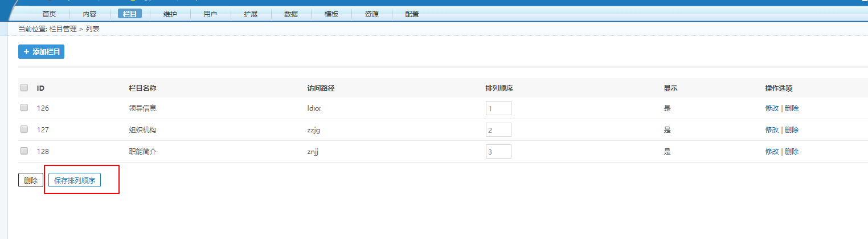Screen dimensions: 868x239
Task: Check the checkbox for row ID 126
Action: click(24, 107)
